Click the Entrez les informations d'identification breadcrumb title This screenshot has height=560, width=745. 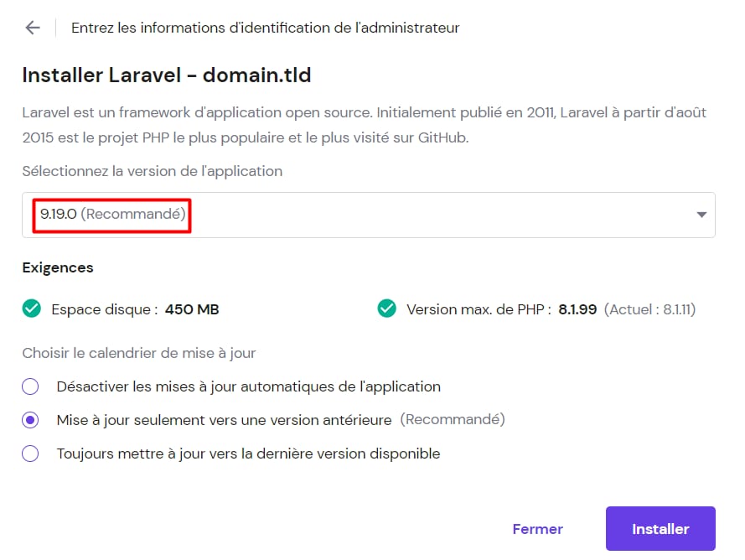266,28
